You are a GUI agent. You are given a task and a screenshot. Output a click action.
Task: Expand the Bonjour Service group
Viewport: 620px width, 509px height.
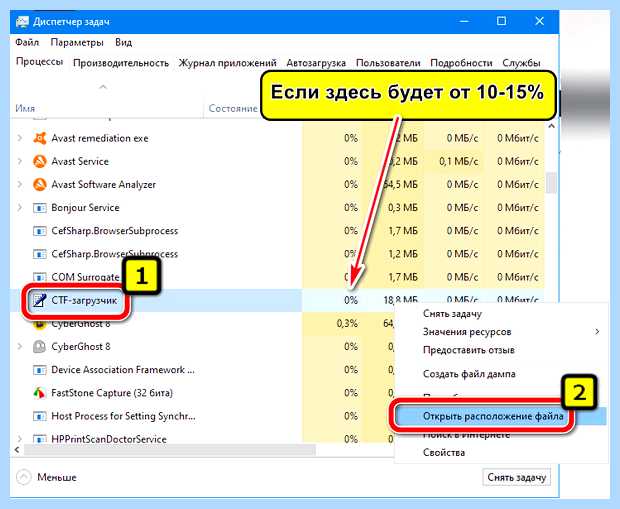19,207
